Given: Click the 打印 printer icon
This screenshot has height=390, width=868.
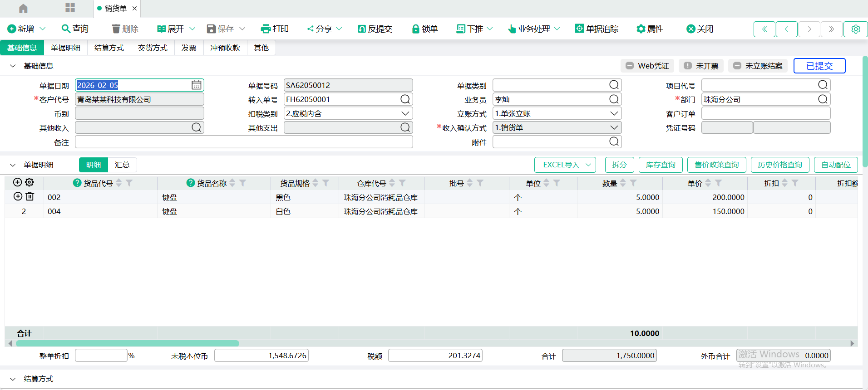Looking at the screenshot, I should pyautogui.click(x=266, y=29).
